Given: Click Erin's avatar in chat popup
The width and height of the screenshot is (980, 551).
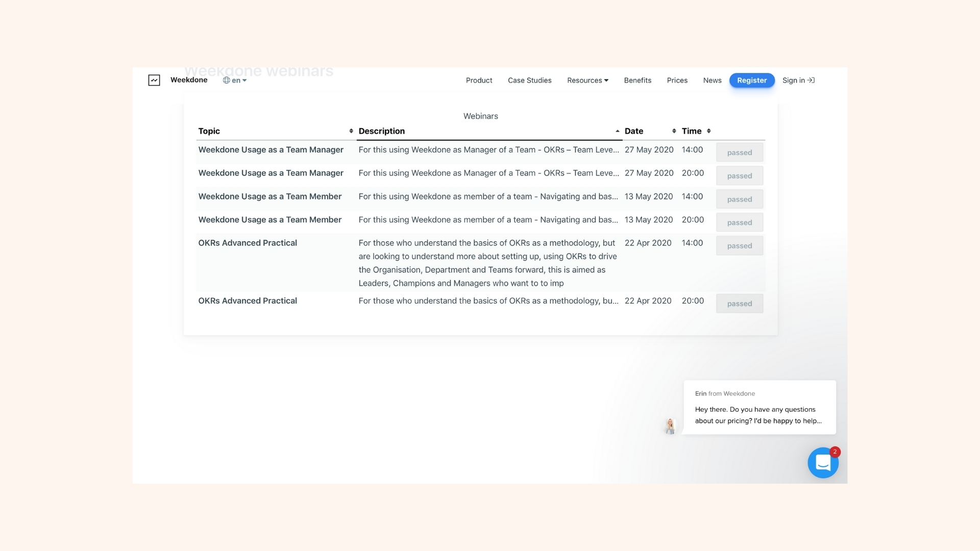Looking at the screenshot, I should coord(670,426).
